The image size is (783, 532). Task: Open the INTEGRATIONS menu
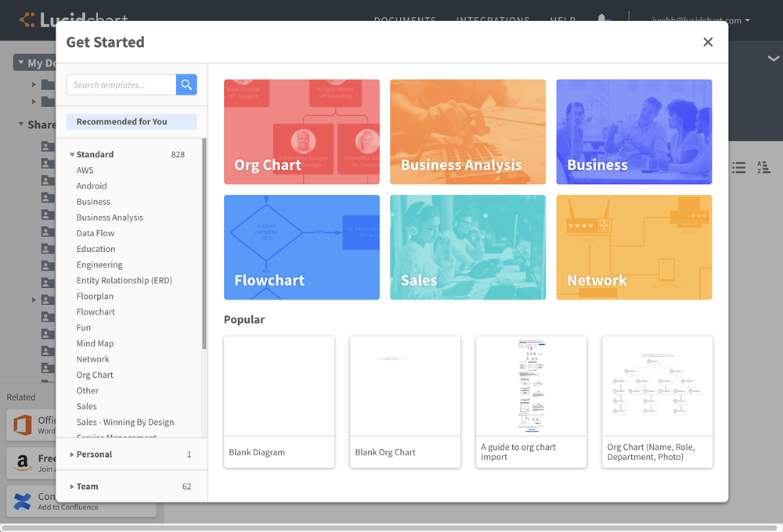coord(493,21)
